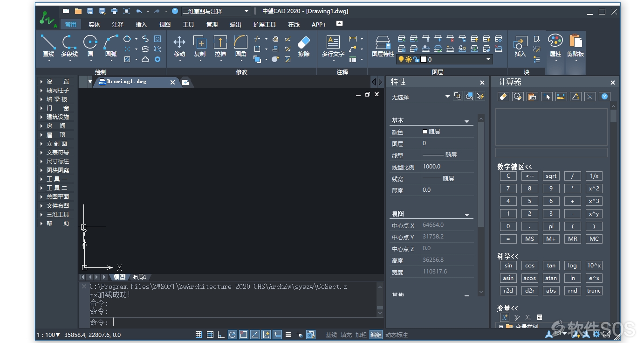Click the calculator help question icon
Viewport: 644px width, 343px height.
[604, 97]
